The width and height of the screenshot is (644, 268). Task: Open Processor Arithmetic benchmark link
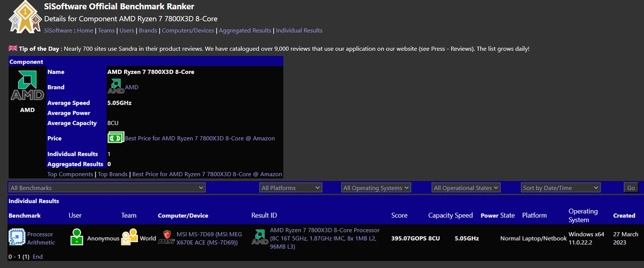click(x=41, y=238)
